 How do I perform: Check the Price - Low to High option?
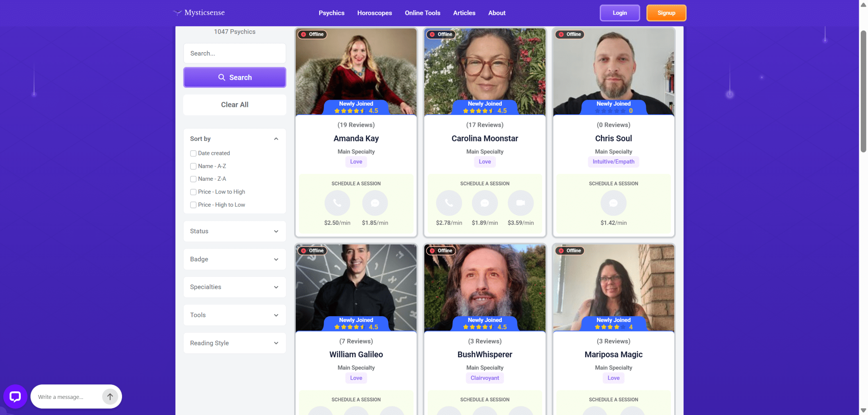[193, 192]
